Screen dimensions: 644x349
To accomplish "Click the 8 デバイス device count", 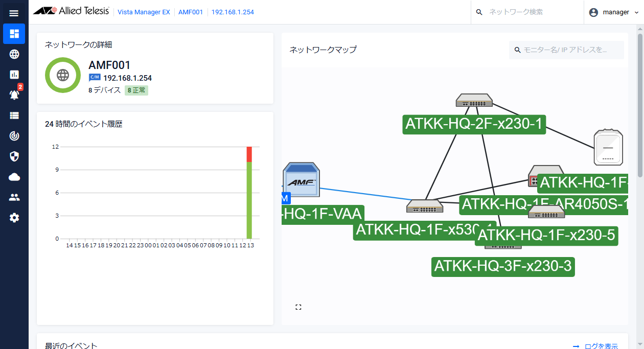I will pos(104,90).
